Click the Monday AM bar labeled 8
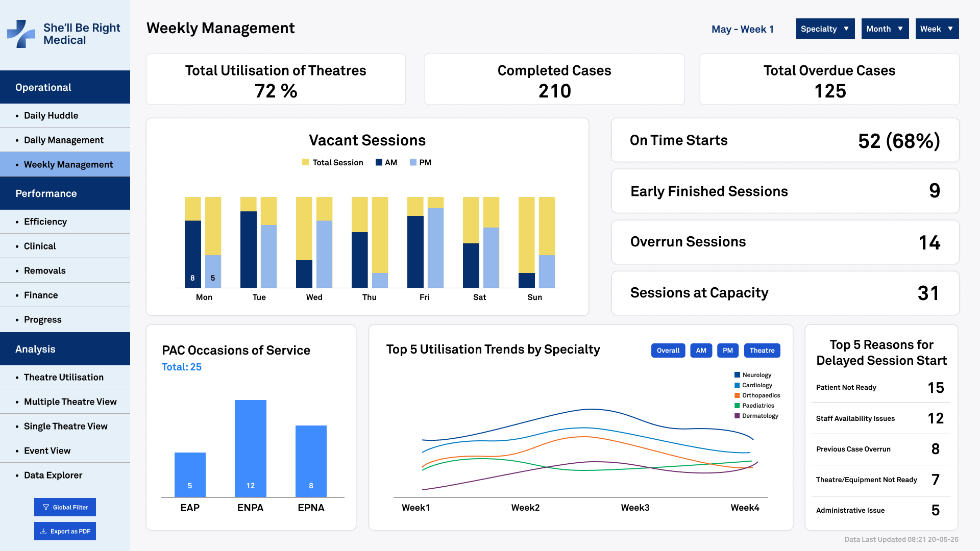Image resolution: width=980 pixels, height=551 pixels. 192,254
